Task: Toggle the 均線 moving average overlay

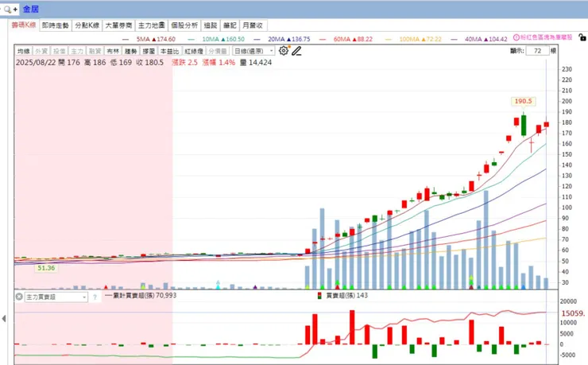Action: coord(24,51)
